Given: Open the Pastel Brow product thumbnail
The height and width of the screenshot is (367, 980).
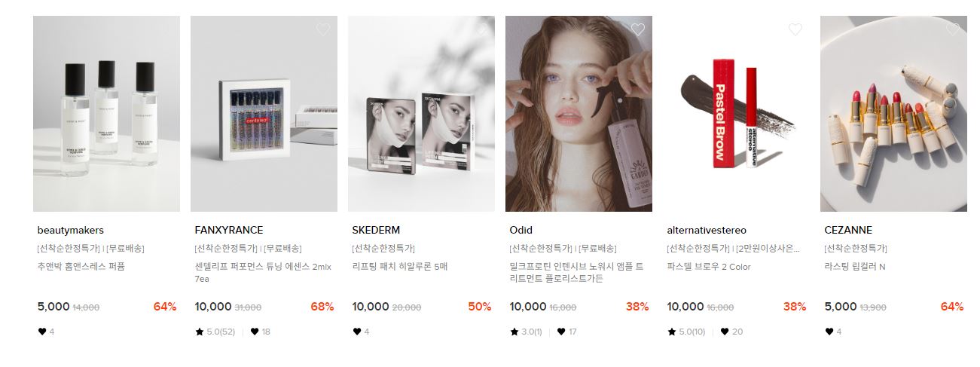Looking at the screenshot, I should coord(736,114).
